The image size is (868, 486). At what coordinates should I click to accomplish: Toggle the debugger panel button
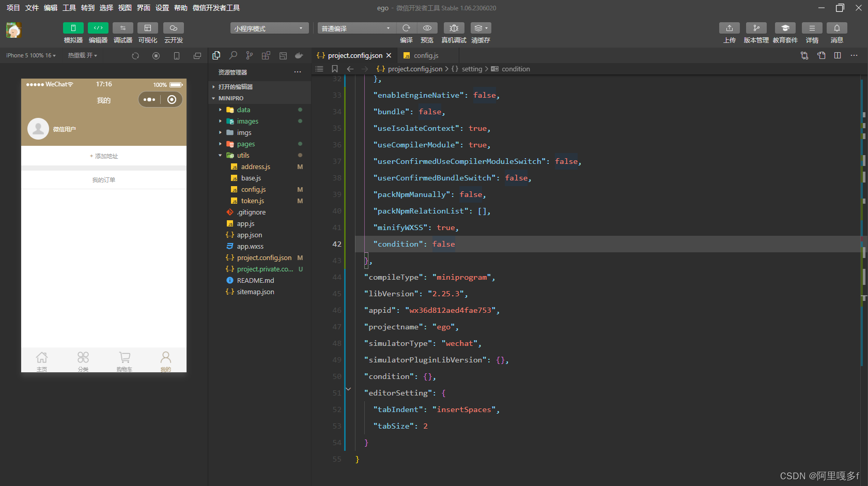(122, 28)
